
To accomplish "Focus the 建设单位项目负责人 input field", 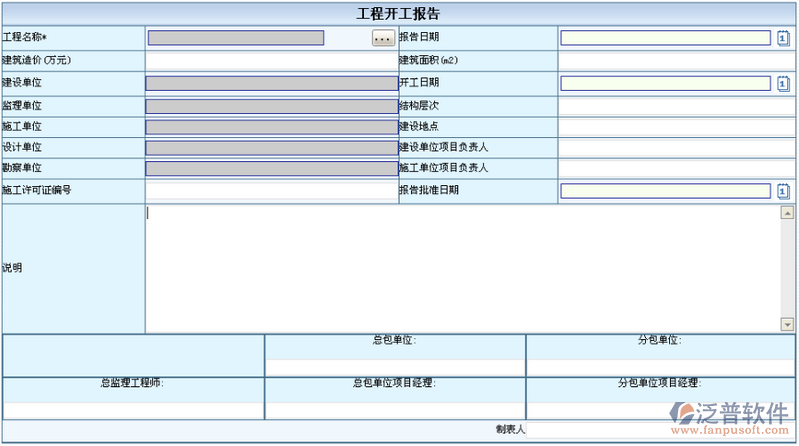I will [x=677, y=148].
